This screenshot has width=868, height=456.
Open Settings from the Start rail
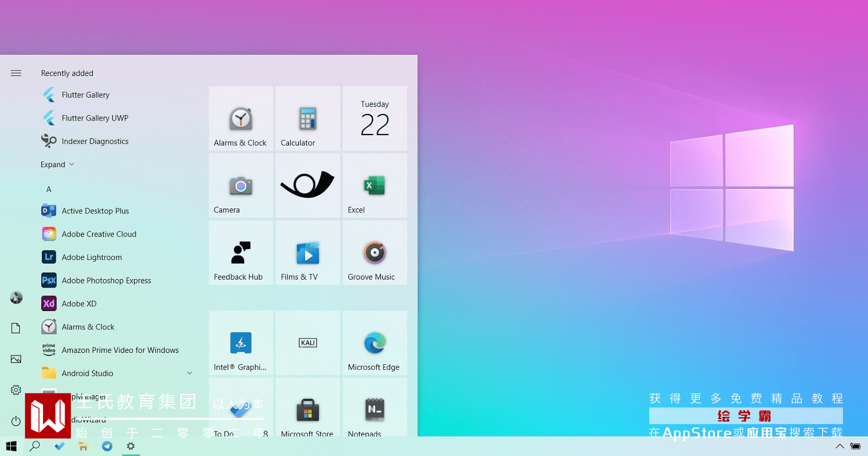click(x=16, y=390)
